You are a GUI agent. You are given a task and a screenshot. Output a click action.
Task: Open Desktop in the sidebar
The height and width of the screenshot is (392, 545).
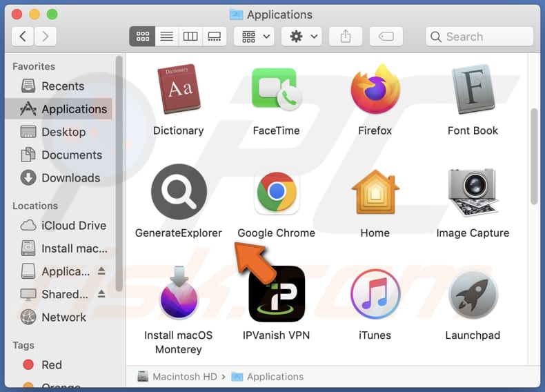(59, 132)
